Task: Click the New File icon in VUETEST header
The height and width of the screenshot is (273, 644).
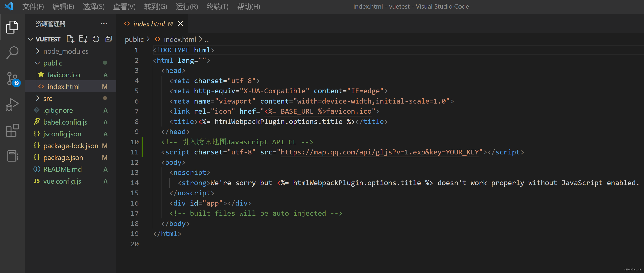Action: pos(70,39)
